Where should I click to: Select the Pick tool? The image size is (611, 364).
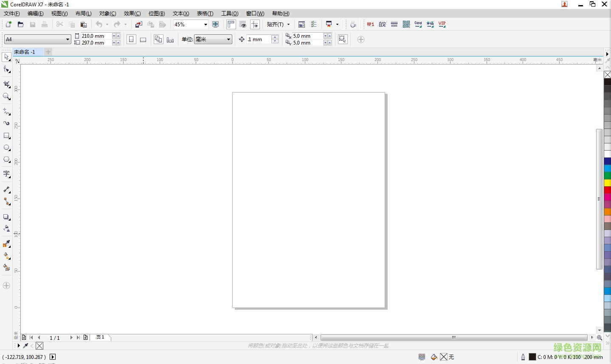(7, 56)
